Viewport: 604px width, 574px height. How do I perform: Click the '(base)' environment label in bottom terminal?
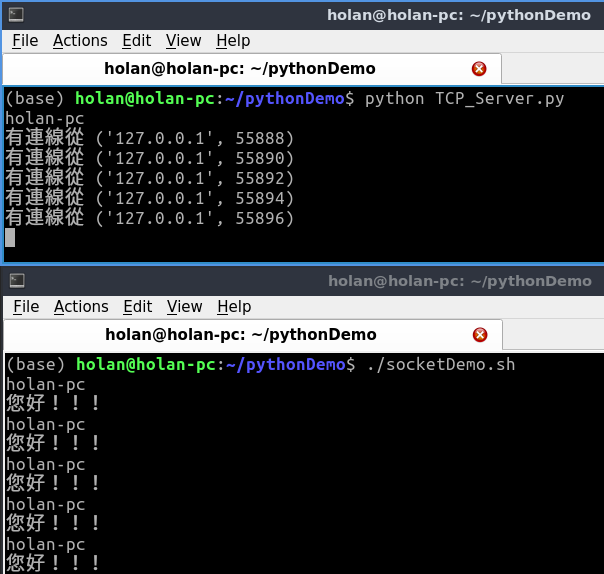pyautogui.click(x=36, y=364)
